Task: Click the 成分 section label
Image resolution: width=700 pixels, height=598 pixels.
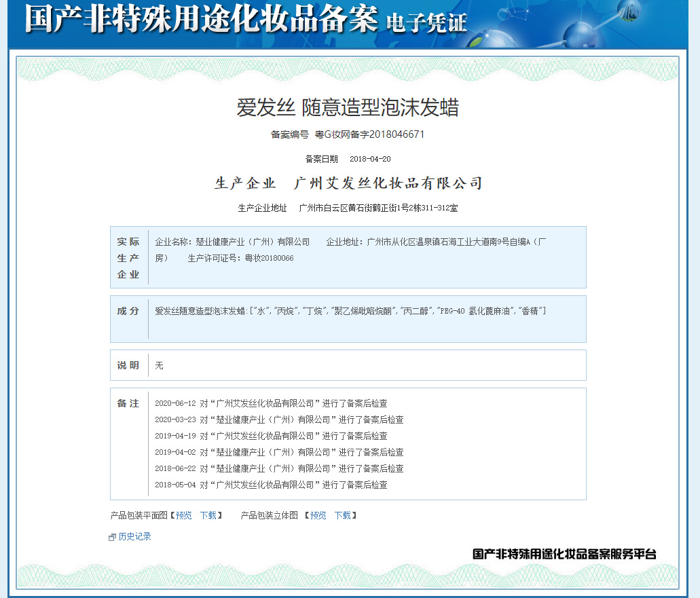Action: (x=128, y=311)
